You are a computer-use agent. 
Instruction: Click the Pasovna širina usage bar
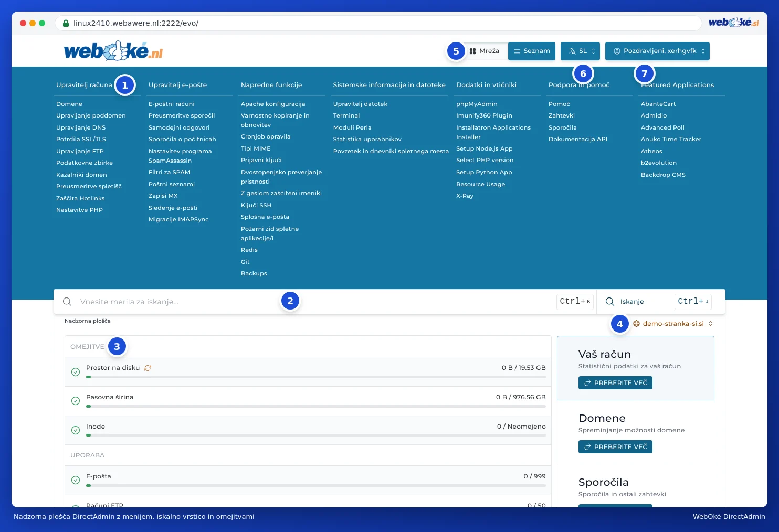[316, 406]
